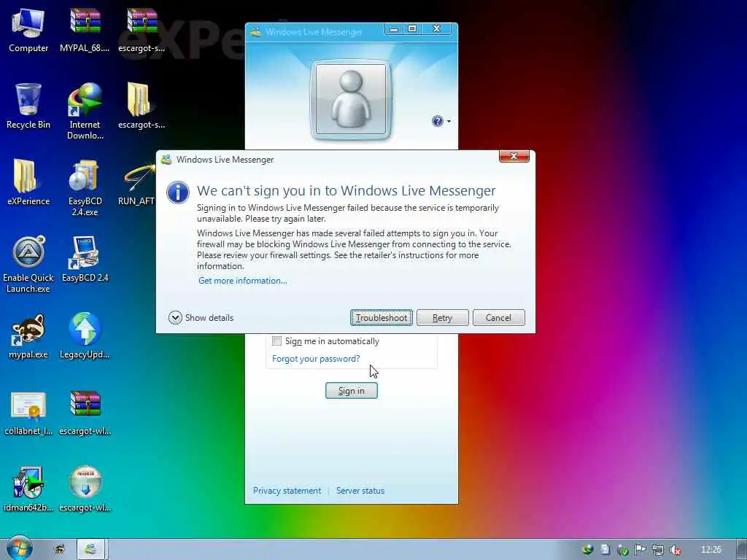Select the collabnet certificate icon

(28, 413)
